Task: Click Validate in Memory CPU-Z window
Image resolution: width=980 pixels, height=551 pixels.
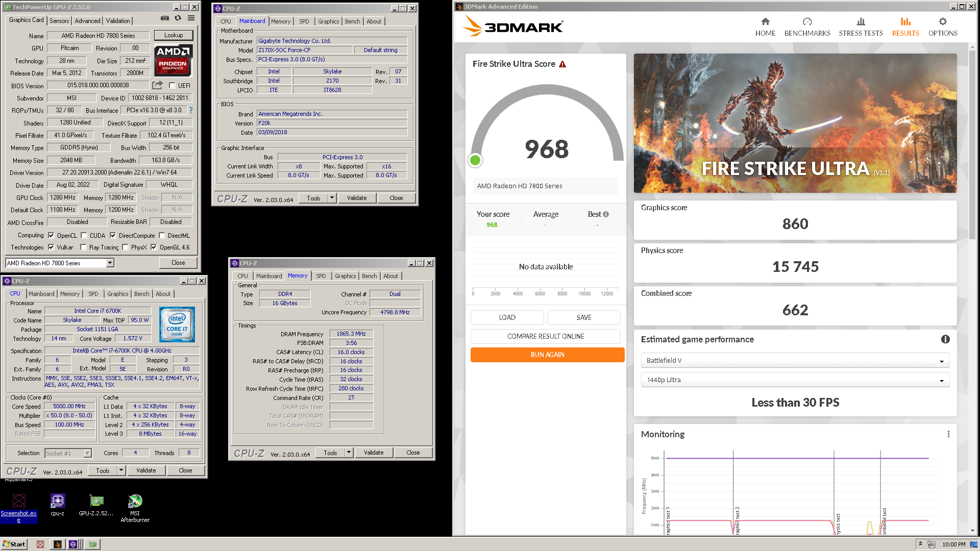Action: pos(374,453)
